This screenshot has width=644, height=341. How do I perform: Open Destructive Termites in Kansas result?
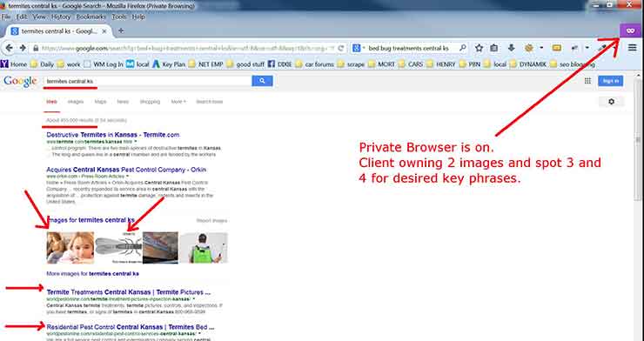pos(113,135)
